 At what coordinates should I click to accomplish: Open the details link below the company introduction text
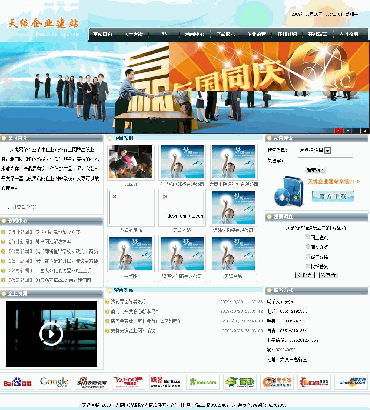pyautogui.click(x=22, y=207)
